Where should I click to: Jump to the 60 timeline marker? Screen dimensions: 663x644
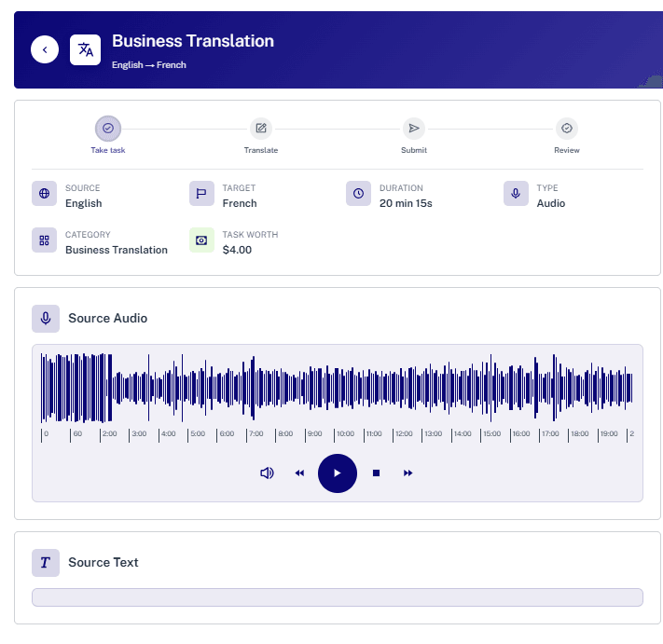point(77,434)
